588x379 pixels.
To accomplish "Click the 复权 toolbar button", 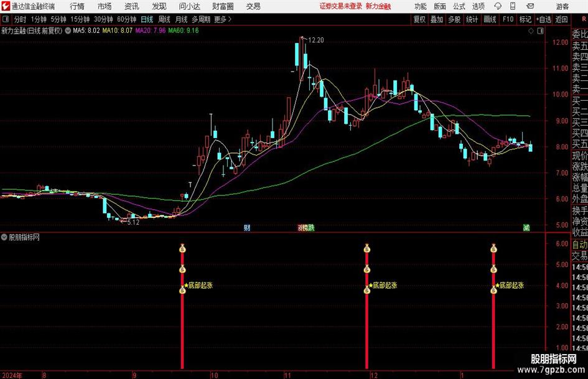I will tap(419, 19).
